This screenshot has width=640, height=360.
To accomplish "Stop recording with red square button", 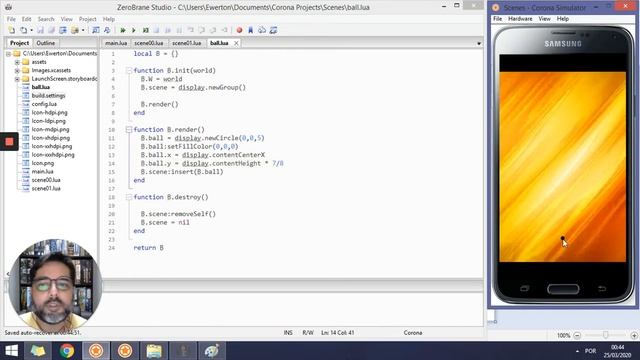I will click(9, 142).
